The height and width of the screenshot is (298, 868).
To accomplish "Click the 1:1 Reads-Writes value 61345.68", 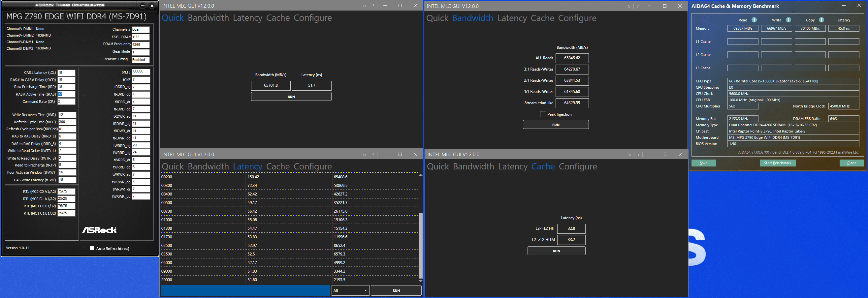I will [572, 92].
